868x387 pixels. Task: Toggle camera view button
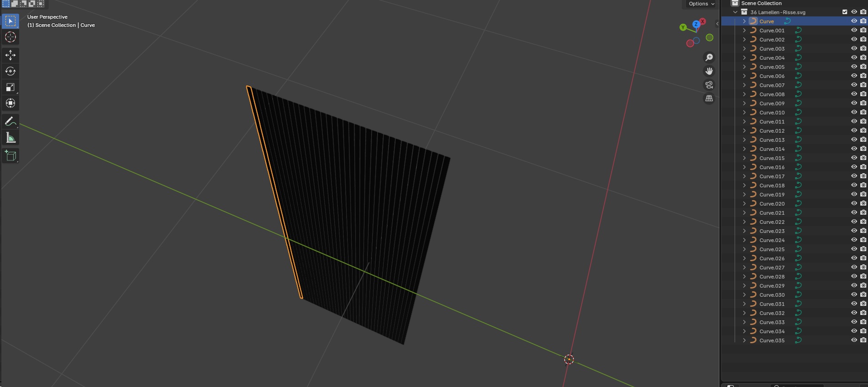pyautogui.click(x=709, y=85)
